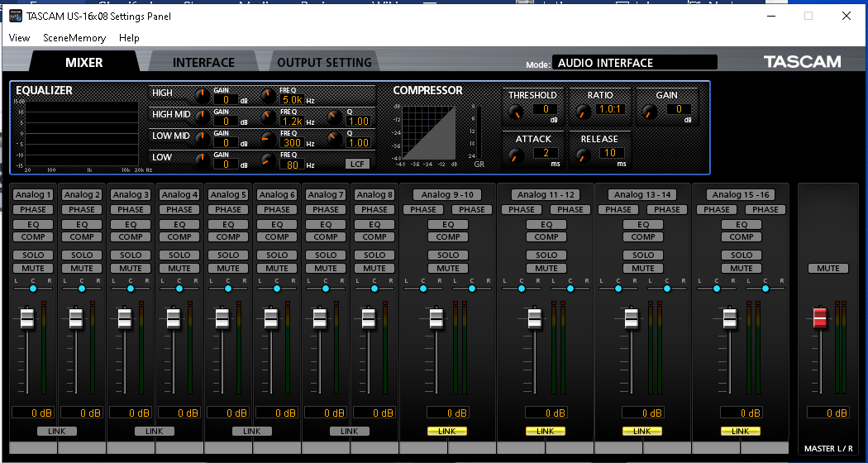The height and width of the screenshot is (463, 868).
Task: Click the red MASTER fader handle
Action: coord(820,317)
